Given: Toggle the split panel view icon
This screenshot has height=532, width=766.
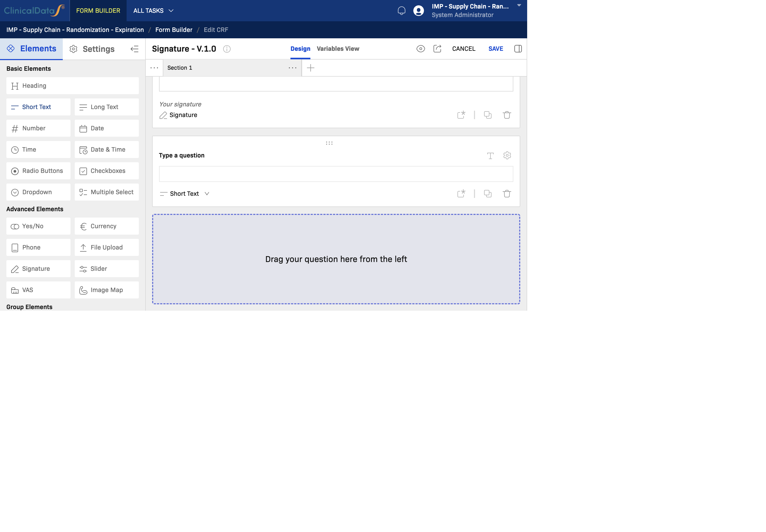Looking at the screenshot, I should (519, 49).
